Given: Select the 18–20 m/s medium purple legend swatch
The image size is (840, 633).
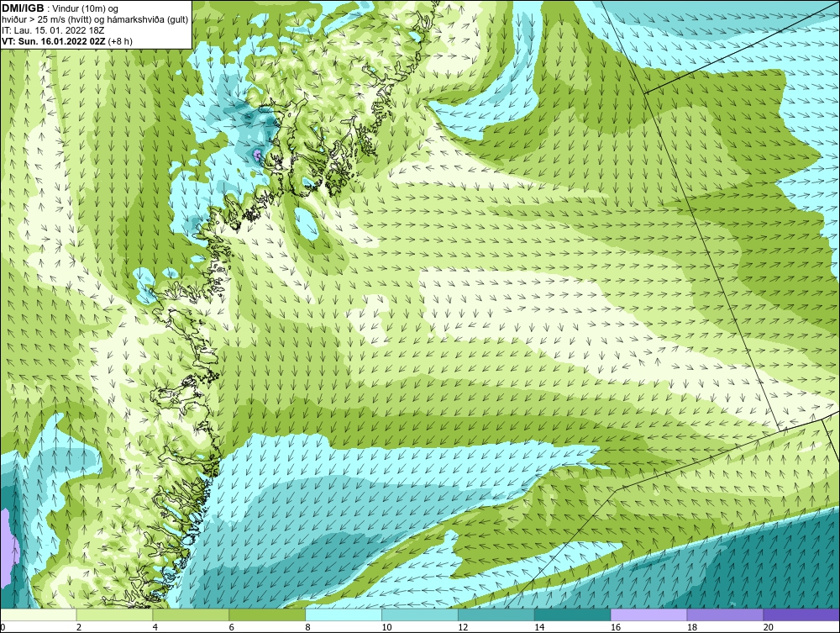Looking at the screenshot, I should 726,615.
